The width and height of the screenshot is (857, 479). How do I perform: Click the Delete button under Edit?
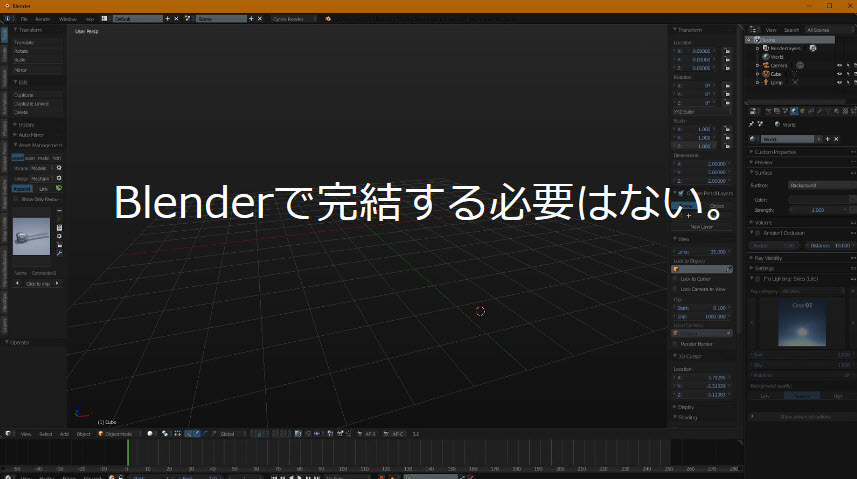point(37,112)
